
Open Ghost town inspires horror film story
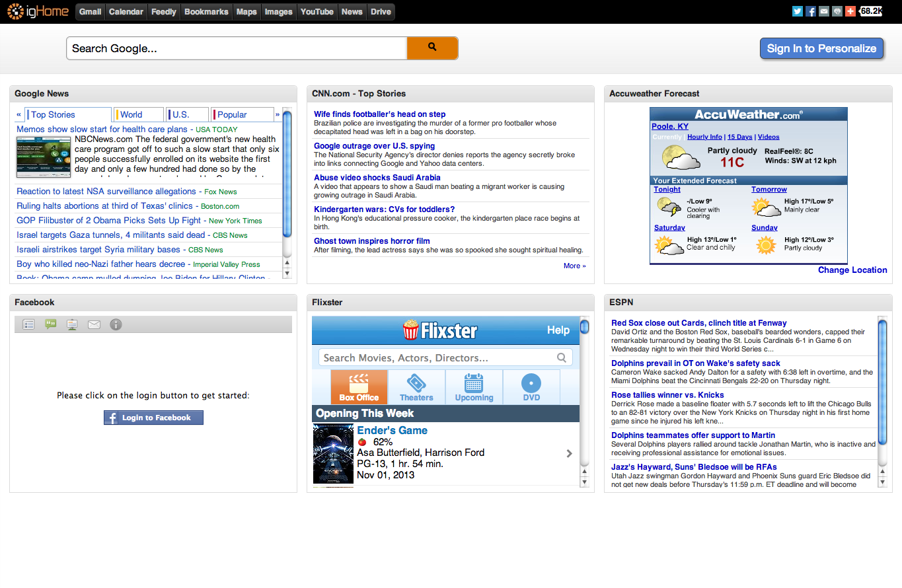coord(371,241)
